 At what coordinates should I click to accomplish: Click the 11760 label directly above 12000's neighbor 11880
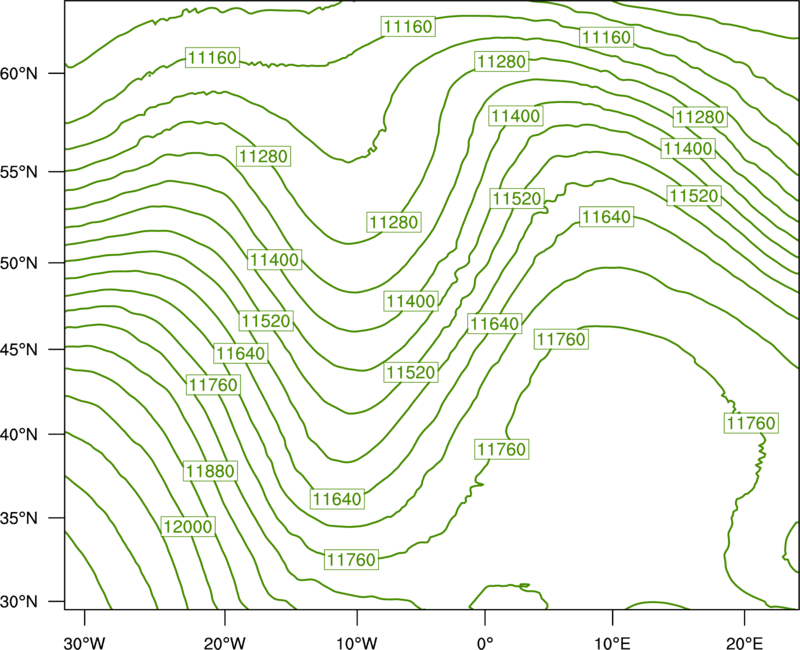[213, 385]
